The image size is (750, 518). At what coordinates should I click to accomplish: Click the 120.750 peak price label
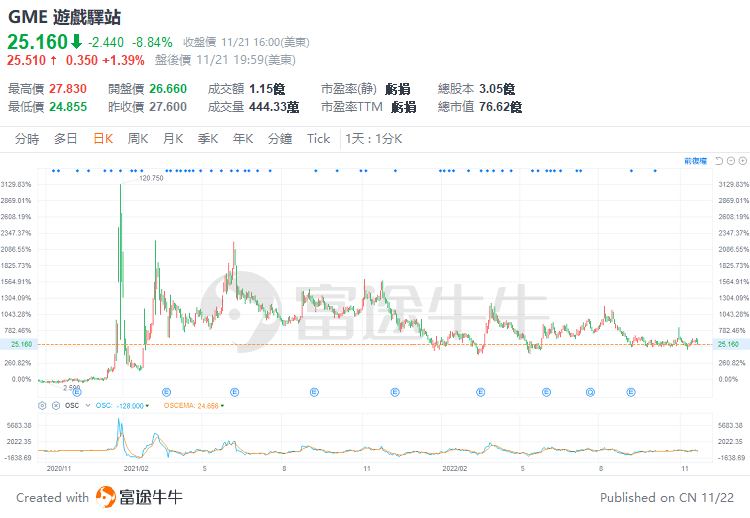coord(151,178)
